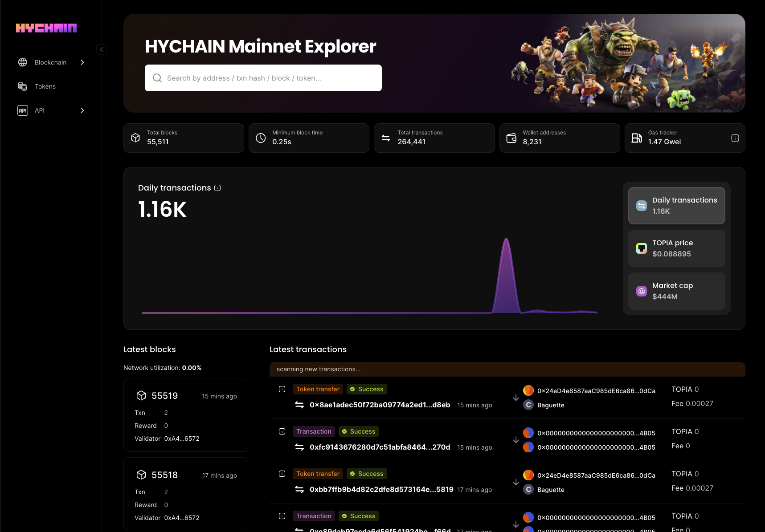Click the magnifier icon in the search bar

tap(157, 77)
